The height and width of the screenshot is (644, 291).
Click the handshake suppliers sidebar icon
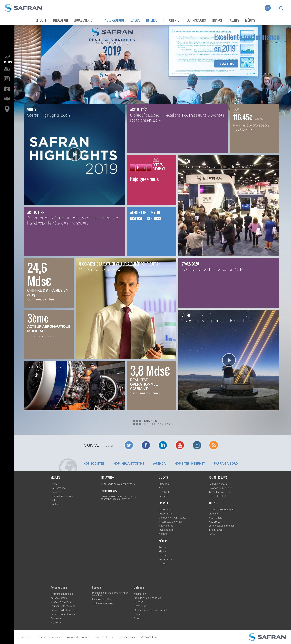tap(7, 99)
